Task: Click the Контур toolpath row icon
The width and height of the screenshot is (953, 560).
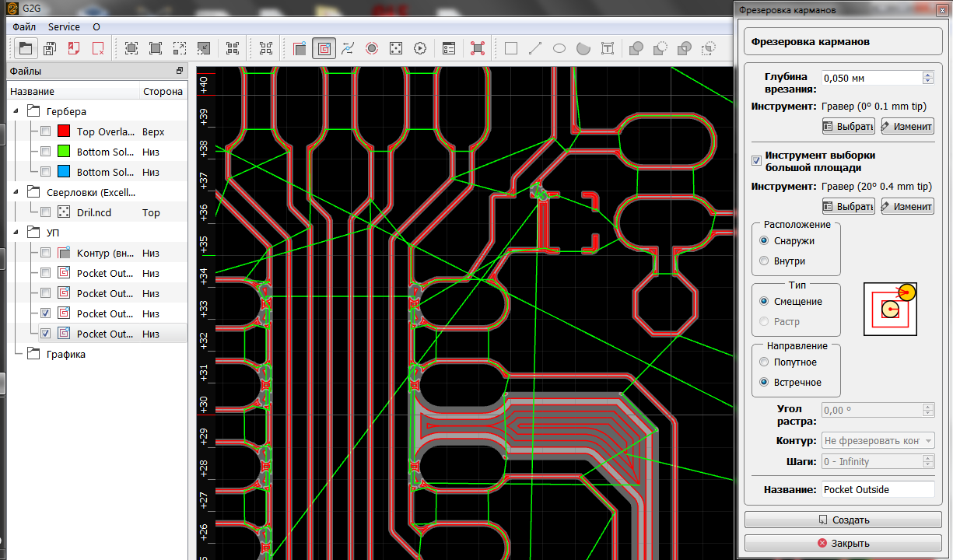Action: pyautogui.click(x=65, y=253)
